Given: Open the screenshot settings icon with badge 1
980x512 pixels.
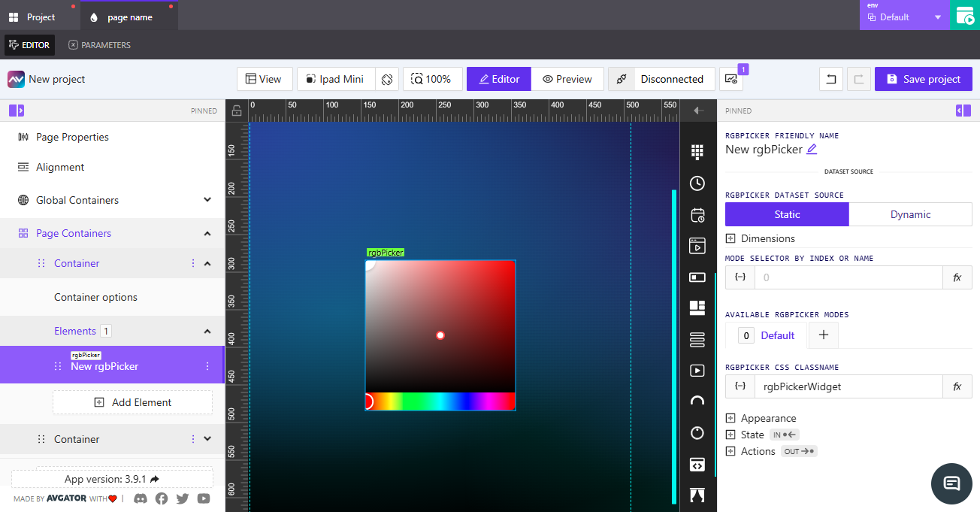Looking at the screenshot, I should point(730,79).
